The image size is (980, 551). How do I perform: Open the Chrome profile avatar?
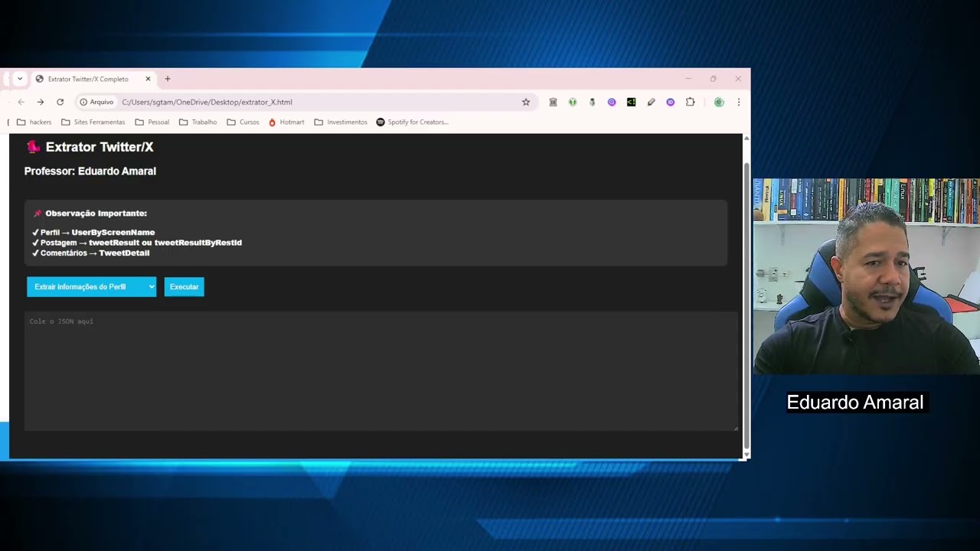(719, 102)
